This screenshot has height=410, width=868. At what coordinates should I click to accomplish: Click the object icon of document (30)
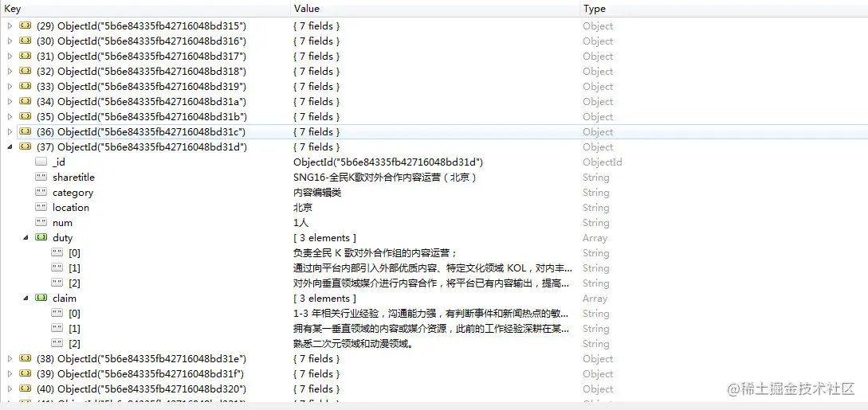[x=25, y=41]
